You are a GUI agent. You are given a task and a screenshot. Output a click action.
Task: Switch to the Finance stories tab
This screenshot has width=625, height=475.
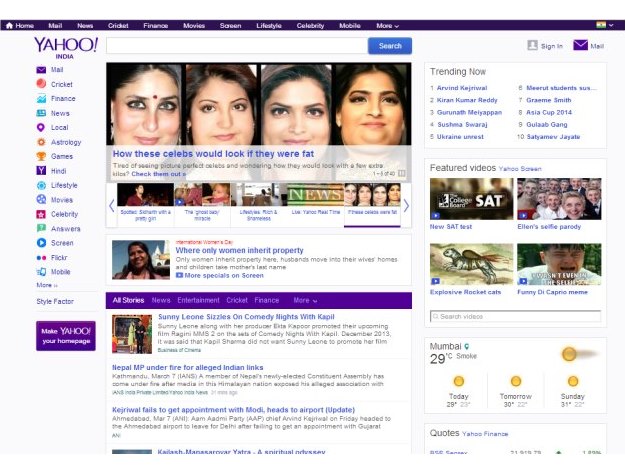[x=267, y=300]
